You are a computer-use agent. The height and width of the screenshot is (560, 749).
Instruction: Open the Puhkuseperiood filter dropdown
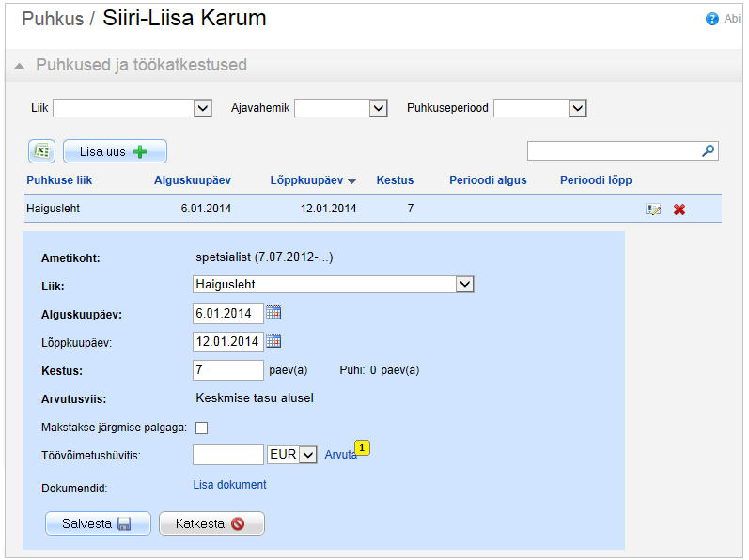point(577,109)
